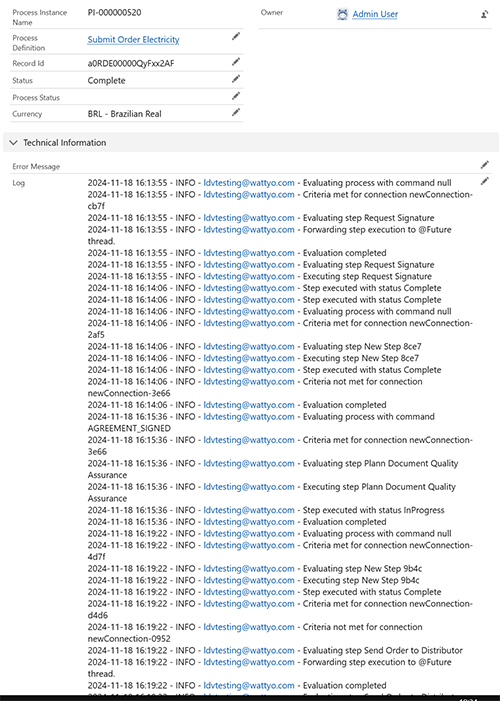Click email link beside 'Evaluating step New Step 9b4c'
Image resolution: width=500 pixels, height=701 pixels.
coord(249,569)
